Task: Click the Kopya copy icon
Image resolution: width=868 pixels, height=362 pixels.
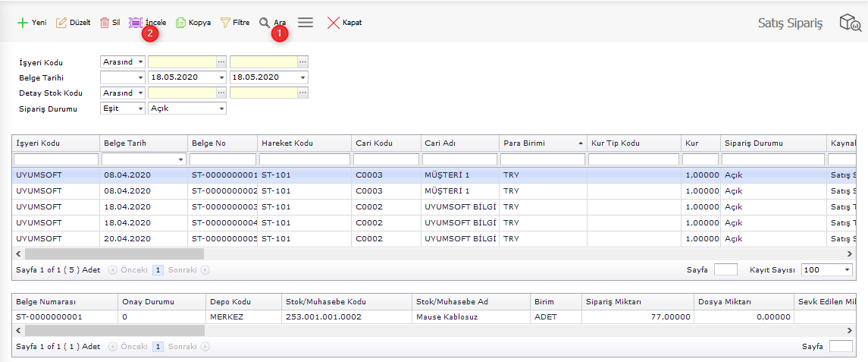Action: tap(180, 23)
